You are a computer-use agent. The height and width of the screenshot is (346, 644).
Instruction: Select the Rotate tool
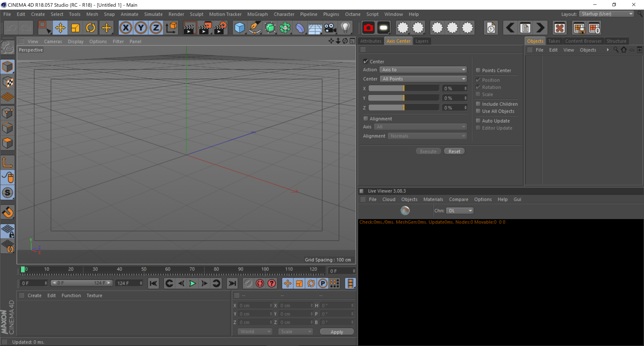pyautogui.click(x=91, y=28)
